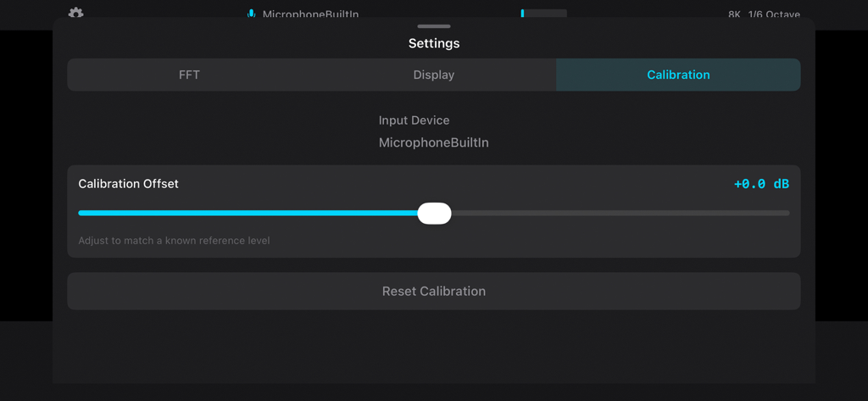Viewport: 868px width, 401px height.
Task: Click the Input Device label
Action: click(x=414, y=120)
